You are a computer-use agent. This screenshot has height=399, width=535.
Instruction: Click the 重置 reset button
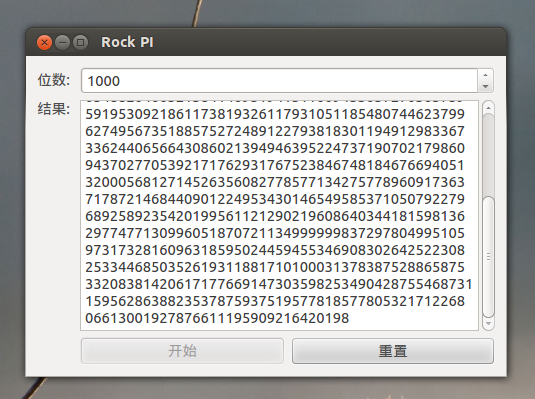click(x=393, y=351)
